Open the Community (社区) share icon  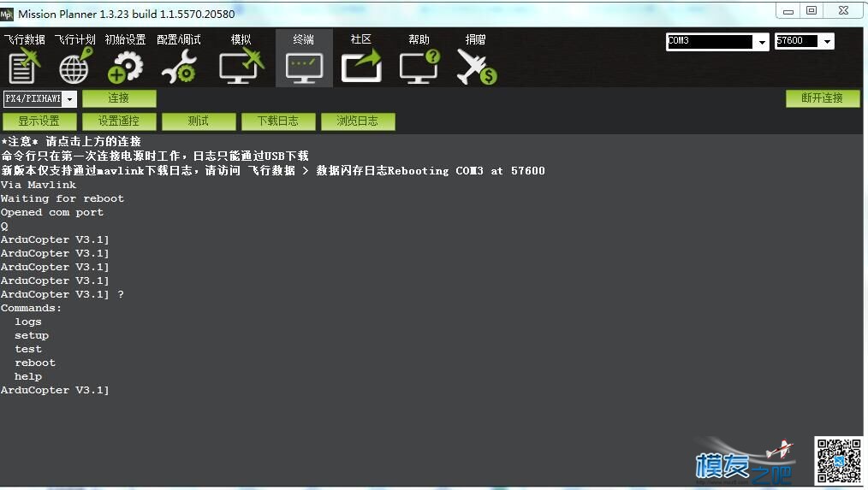coord(361,67)
